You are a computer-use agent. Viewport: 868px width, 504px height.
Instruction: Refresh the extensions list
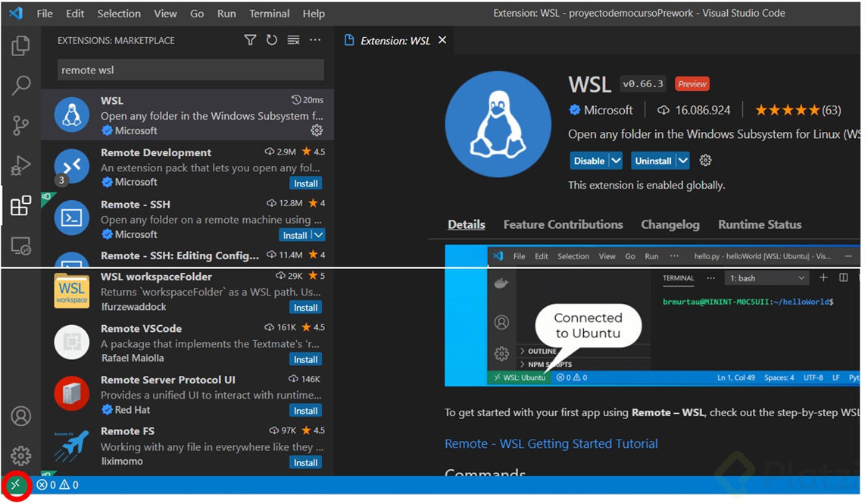pos(272,40)
